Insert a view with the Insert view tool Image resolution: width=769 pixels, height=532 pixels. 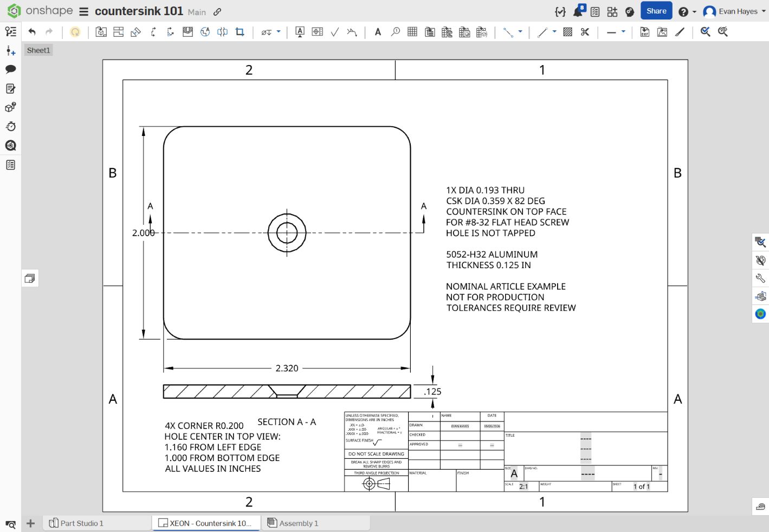(101, 32)
